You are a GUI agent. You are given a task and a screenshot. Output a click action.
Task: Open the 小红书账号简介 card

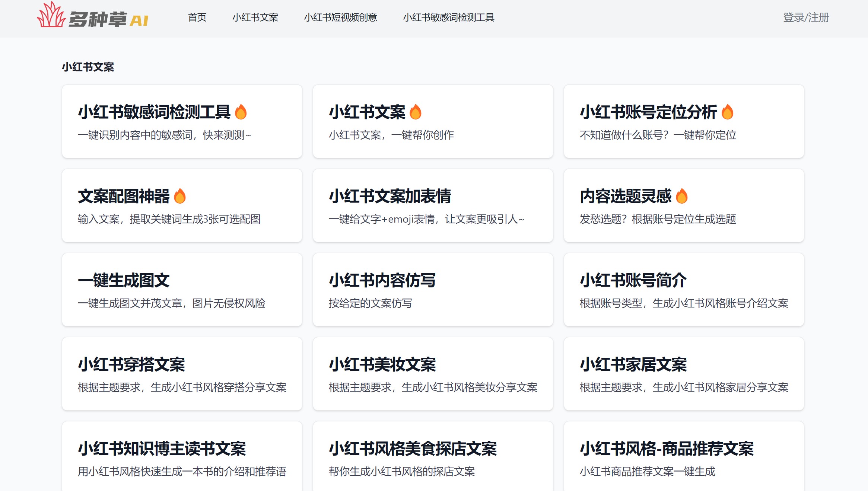(x=684, y=290)
